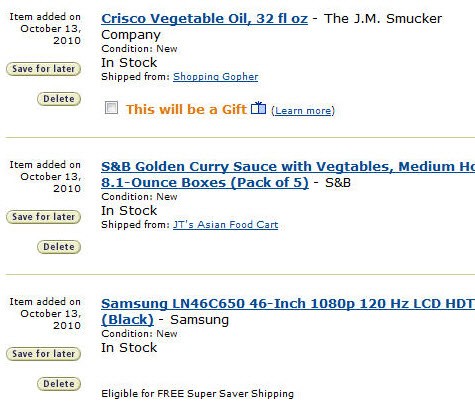Save the S&B Golden Curry for later

44,217
